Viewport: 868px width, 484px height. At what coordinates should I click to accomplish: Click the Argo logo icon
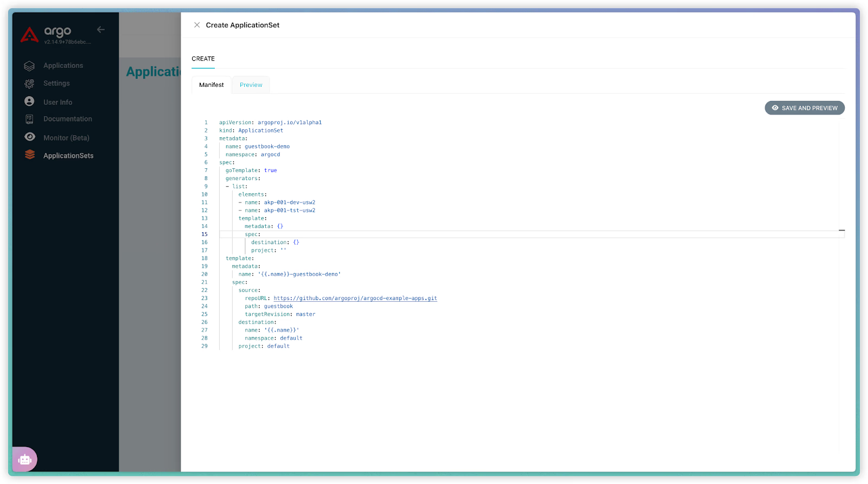coord(29,35)
